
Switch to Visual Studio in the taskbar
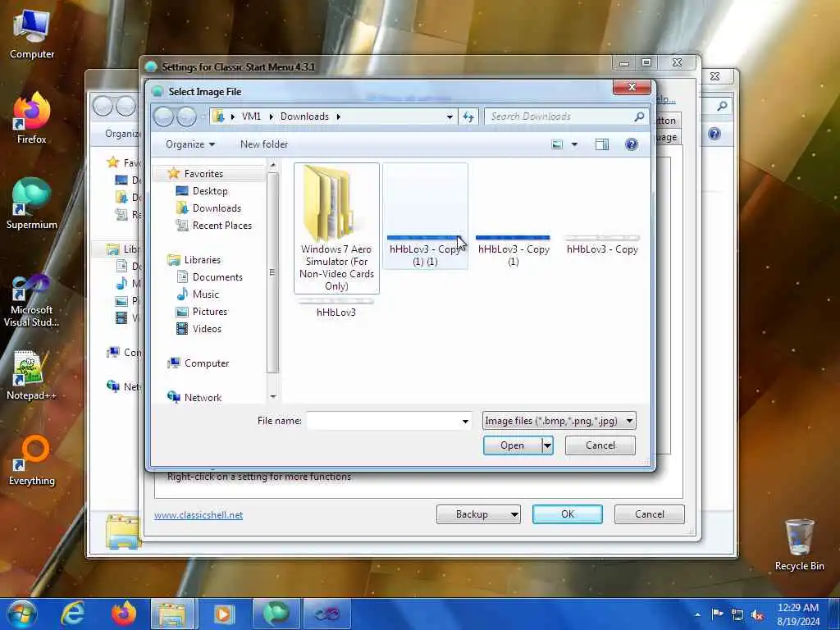click(326, 614)
